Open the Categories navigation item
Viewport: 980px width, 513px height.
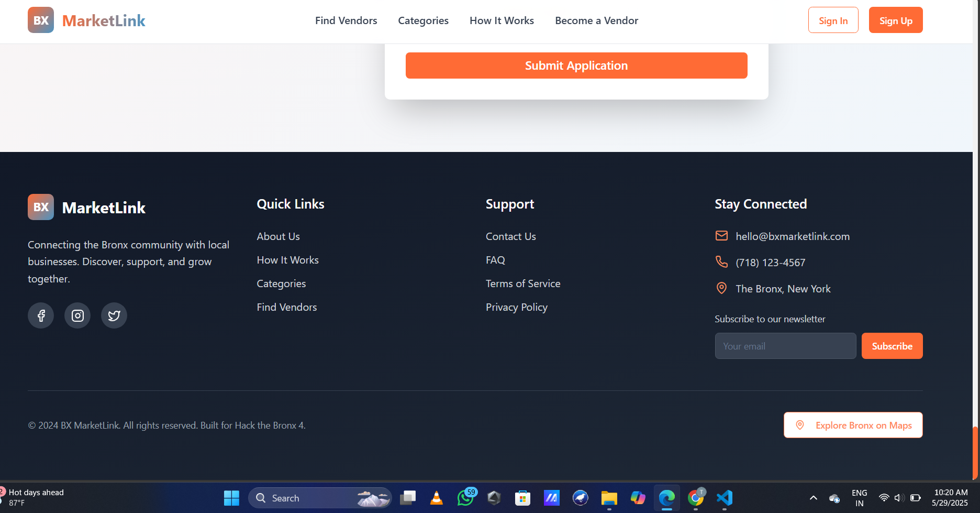coord(423,20)
